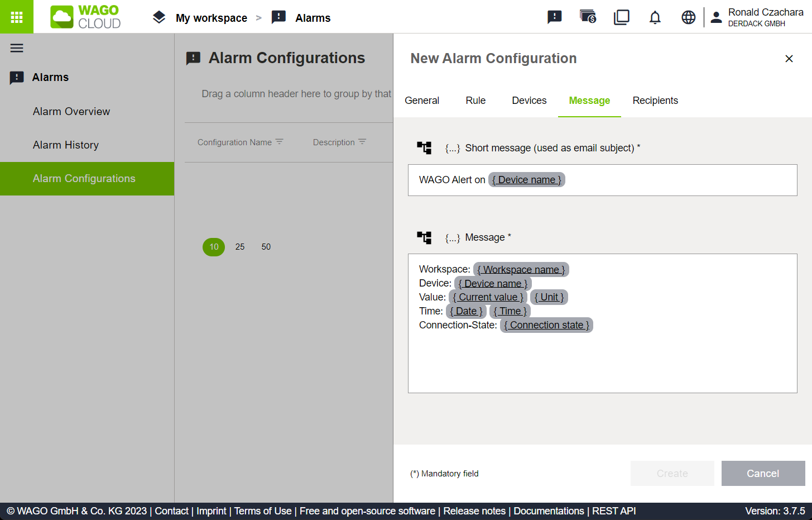812x520 pixels.
Task: Click the (*) Mandatory field note
Action: pyautogui.click(x=444, y=474)
